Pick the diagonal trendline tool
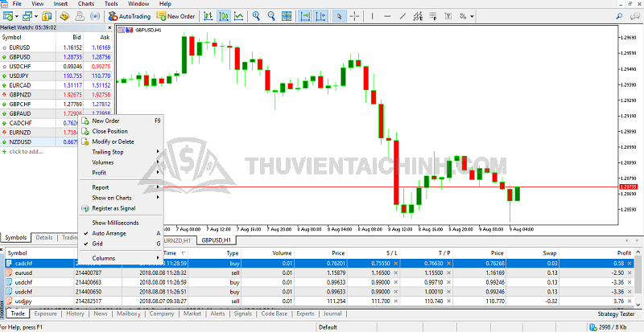Image resolution: width=644 pixels, height=332 pixels. (x=403, y=16)
